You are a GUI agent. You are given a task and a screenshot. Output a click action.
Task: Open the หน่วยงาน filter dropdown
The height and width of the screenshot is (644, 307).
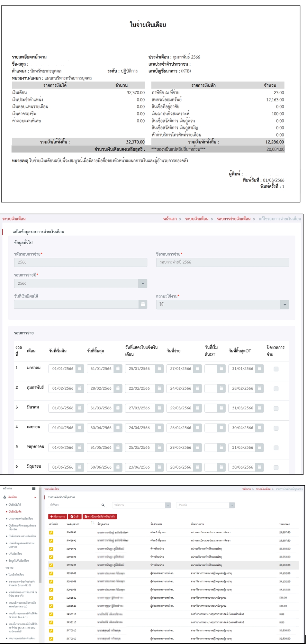[x=141, y=505]
